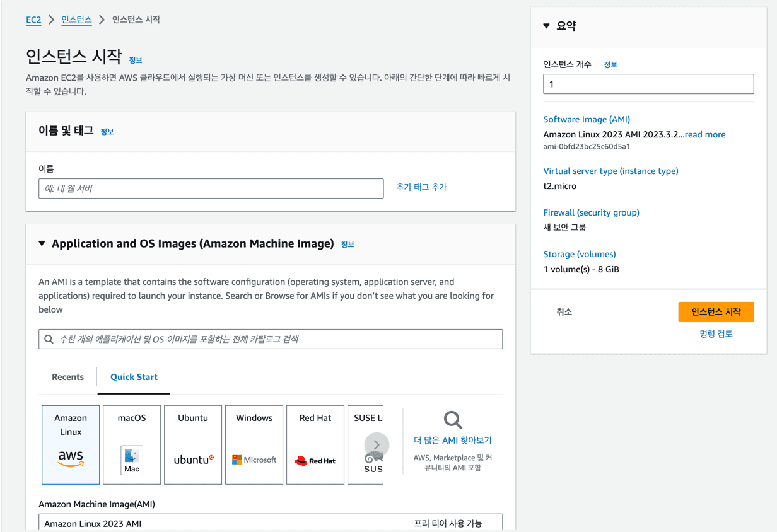
Task: Open 정보 link beside 인스턴스 시작 title
Action: (x=136, y=60)
